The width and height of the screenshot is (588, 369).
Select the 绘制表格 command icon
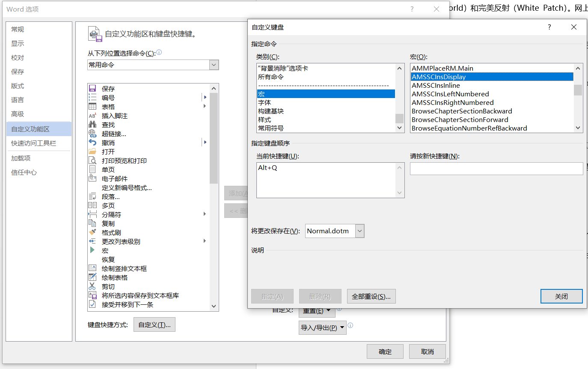point(92,277)
